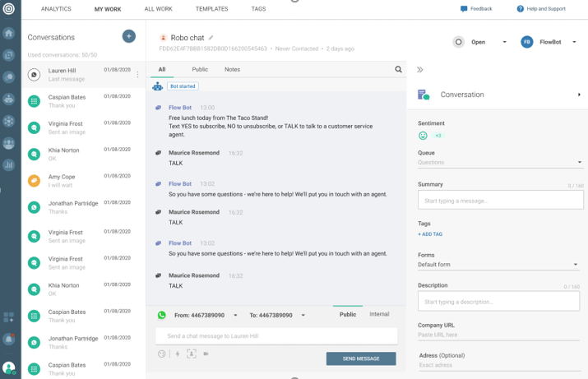Click the Send Message button

tap(361, 358)
